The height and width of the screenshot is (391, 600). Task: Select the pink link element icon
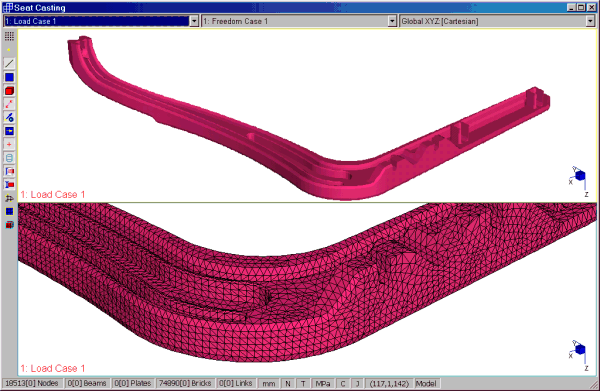[x=9, y=104]
